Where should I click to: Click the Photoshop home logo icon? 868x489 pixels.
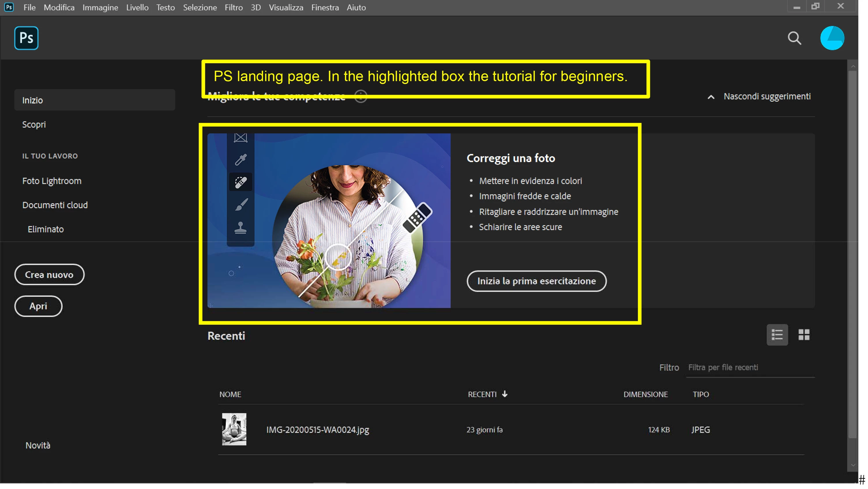click(26, 38)
